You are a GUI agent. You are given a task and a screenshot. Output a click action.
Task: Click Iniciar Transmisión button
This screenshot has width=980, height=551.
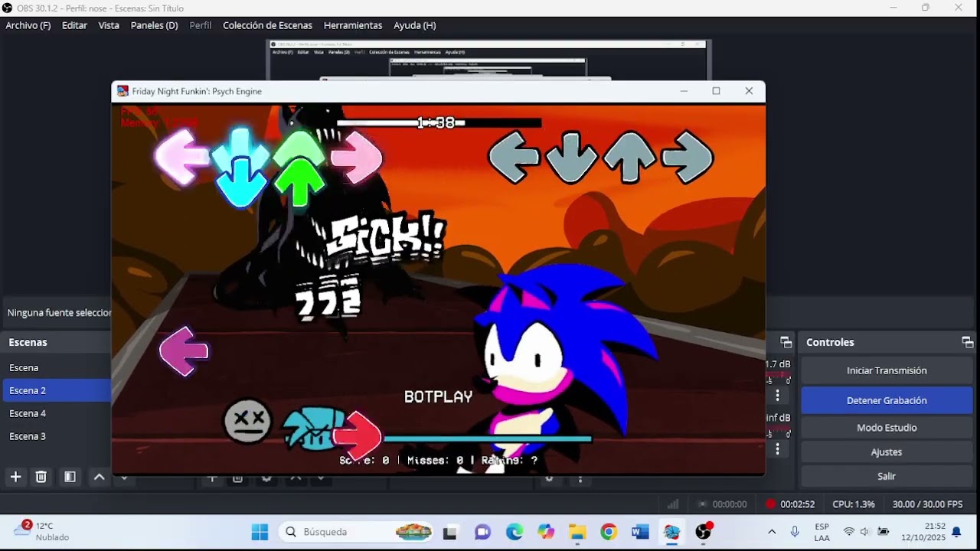[x=887, y=370]
